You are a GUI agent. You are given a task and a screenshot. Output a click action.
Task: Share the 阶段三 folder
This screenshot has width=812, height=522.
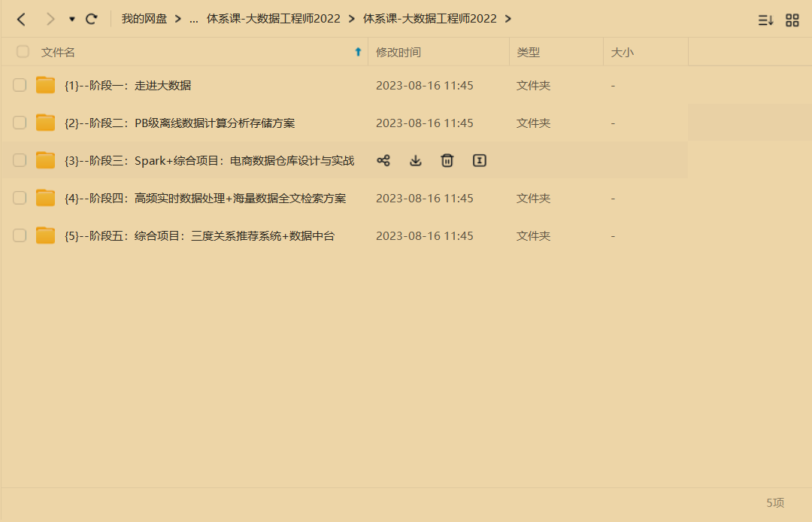pyautogui.click(x=383, y=160)
